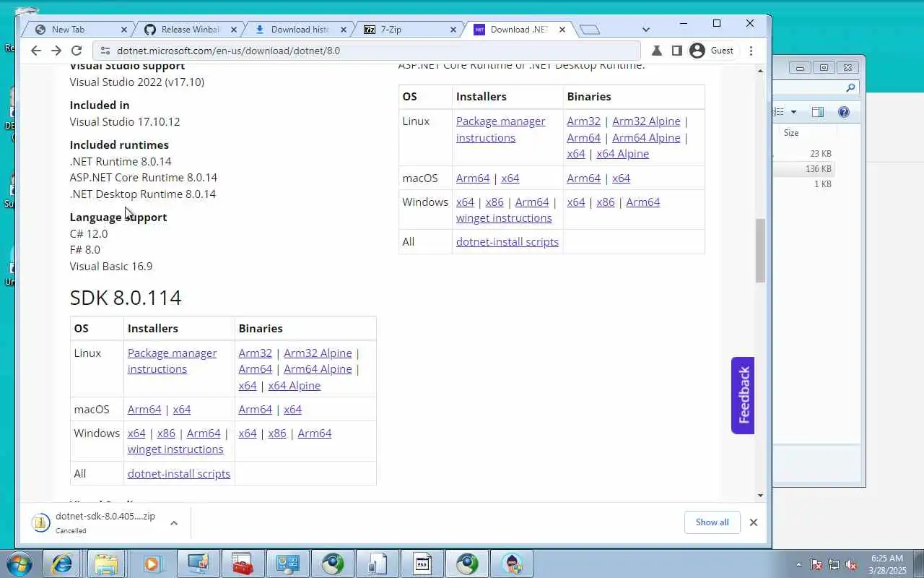924x578 pixels.
Task: Open view options dropdown arrow in Explorer window
Action: (x=793, y=112)
